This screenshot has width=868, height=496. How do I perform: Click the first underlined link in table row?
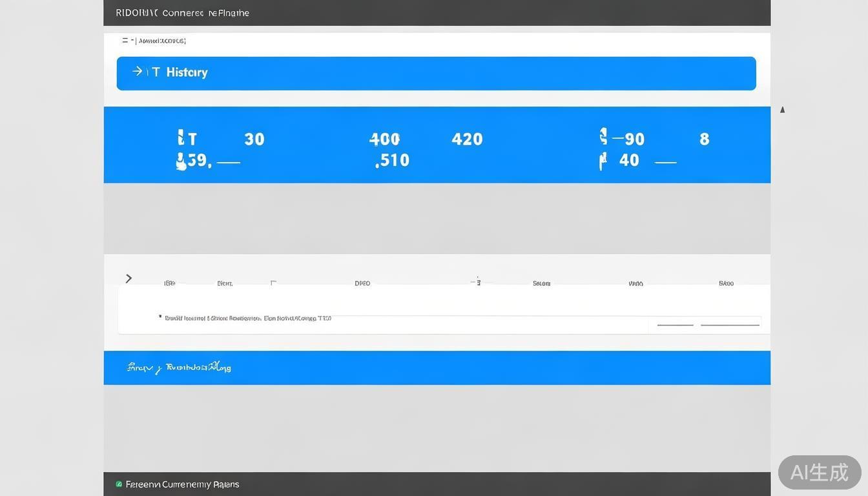click(675, 324)
